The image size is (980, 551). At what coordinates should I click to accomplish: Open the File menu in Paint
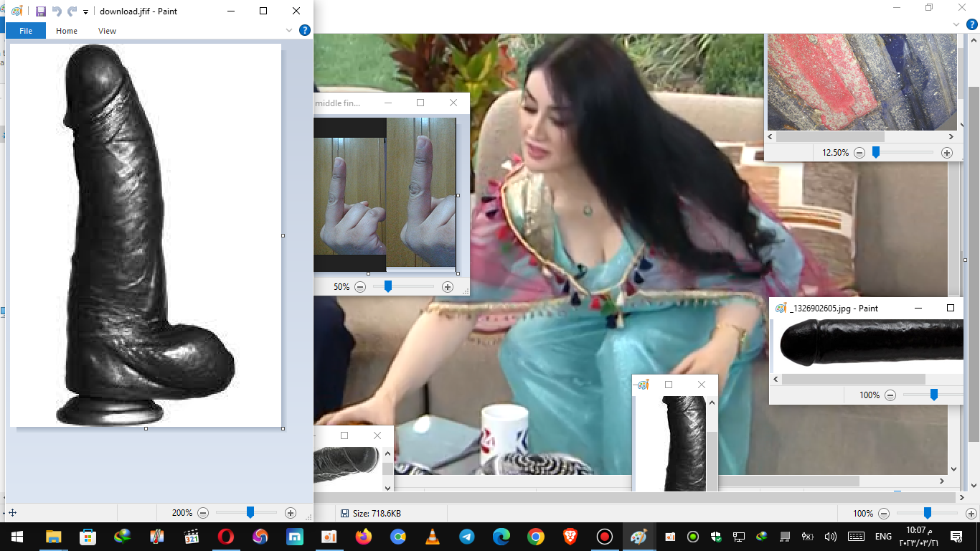[26, 31]
